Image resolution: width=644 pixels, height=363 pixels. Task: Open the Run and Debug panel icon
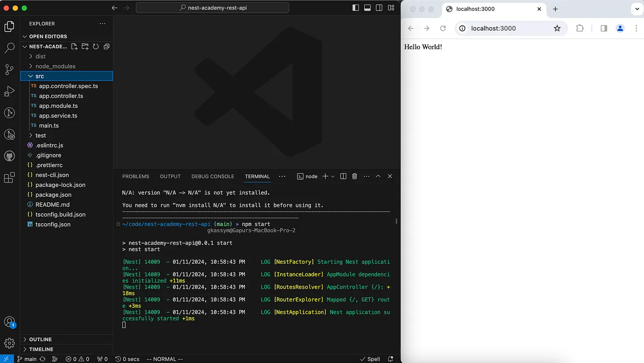9,91
